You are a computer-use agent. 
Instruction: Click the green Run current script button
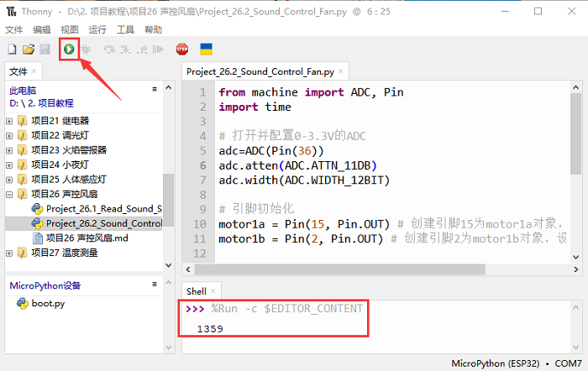click(69, 50)
